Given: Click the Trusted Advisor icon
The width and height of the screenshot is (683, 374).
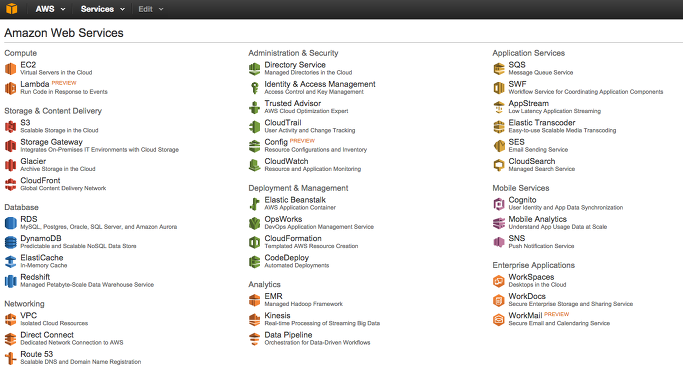Looking at the screenshot, I should tap(254, 107).
